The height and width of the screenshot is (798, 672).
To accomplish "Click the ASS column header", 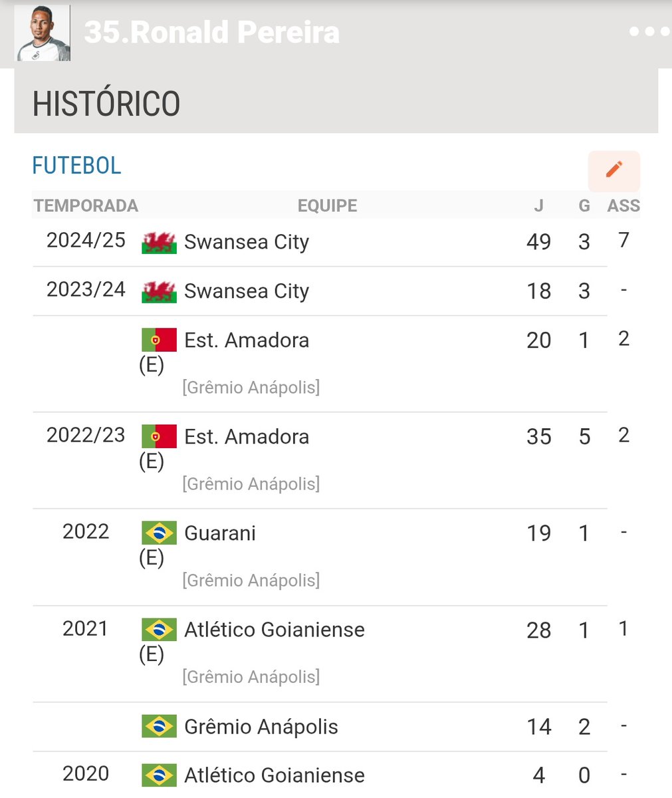I will [623, 206].
